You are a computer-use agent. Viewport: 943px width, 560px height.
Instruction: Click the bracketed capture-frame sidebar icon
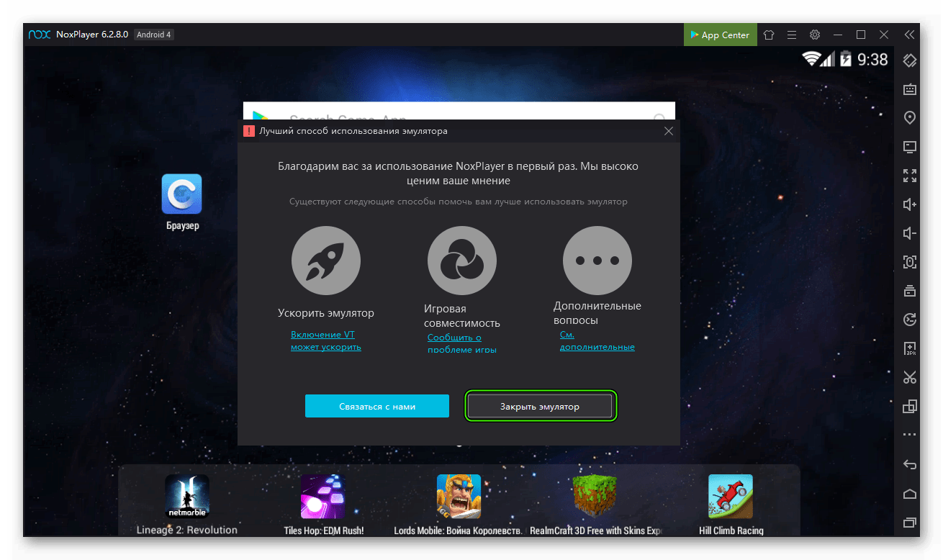point(909,262)
